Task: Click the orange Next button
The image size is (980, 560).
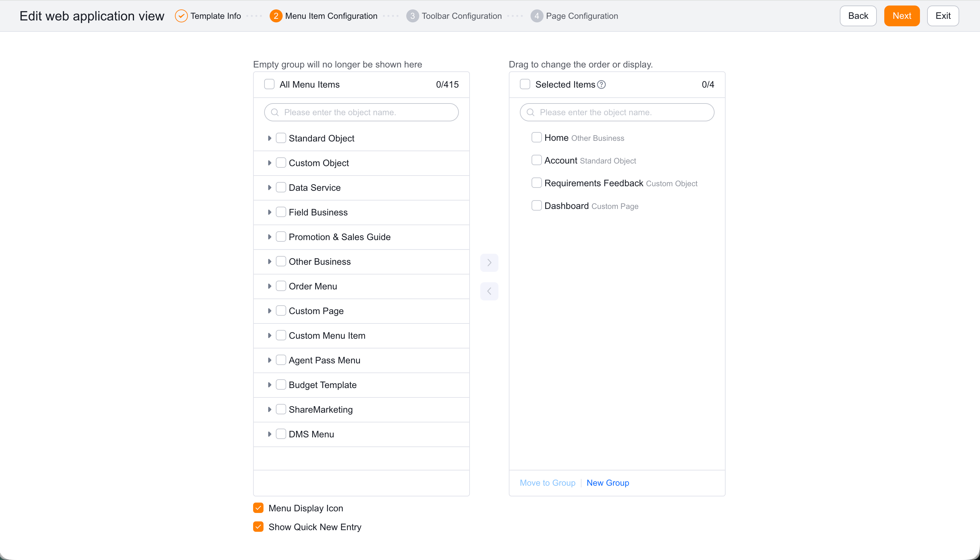Action: click(x=902, y=16)
